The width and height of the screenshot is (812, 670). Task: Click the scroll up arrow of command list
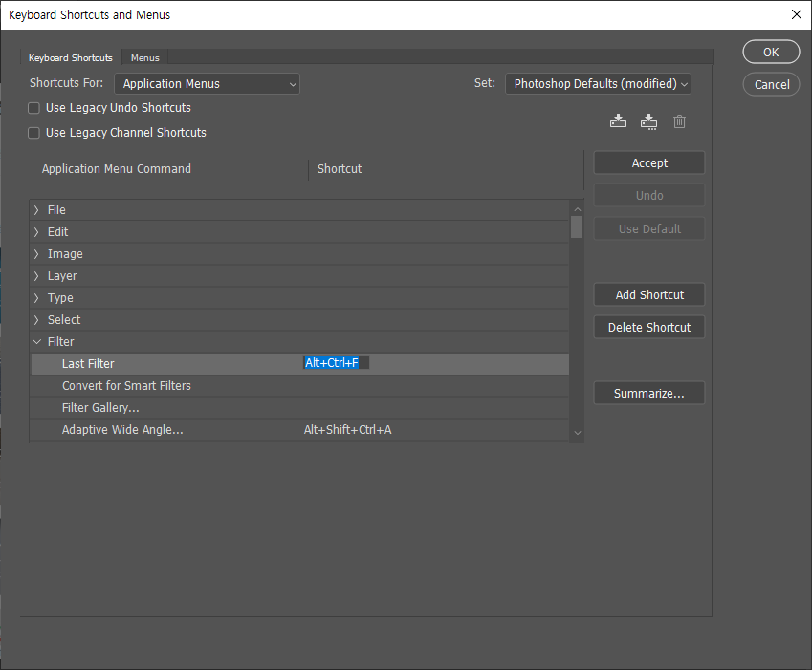click(578, 209)
